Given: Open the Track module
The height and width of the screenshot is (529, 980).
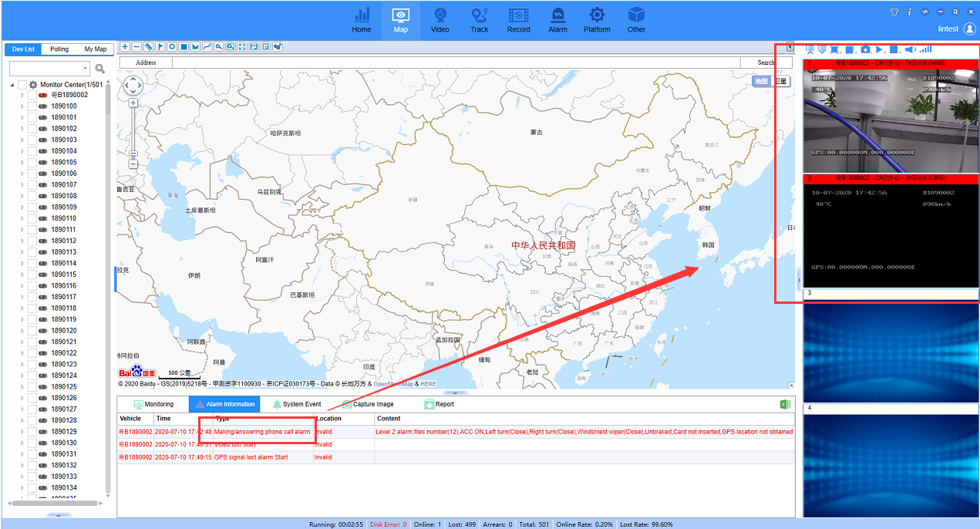Looking at the screenshot, I should click(x=480, y=20).
